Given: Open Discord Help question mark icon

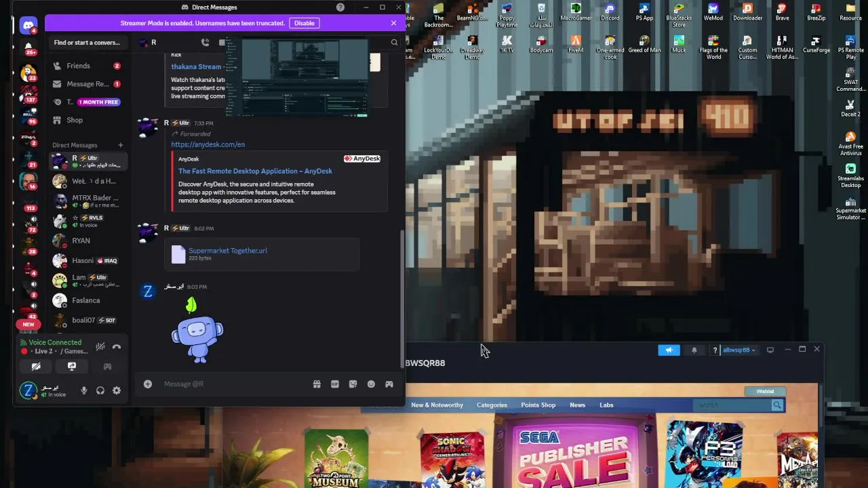Looking at the screenshot, I should click(x=340, y=7).
